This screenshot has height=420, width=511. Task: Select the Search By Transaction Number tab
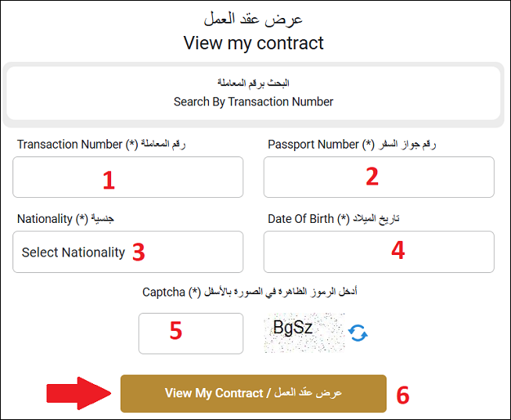tap(254, 93)
